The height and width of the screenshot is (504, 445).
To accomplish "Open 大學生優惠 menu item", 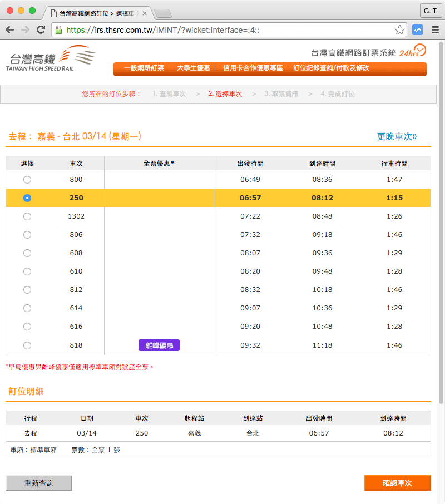I will point(193,68).
